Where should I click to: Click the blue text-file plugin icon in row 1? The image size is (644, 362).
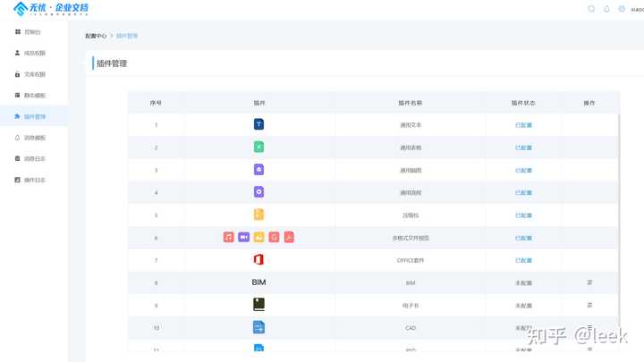coord(258,124)
